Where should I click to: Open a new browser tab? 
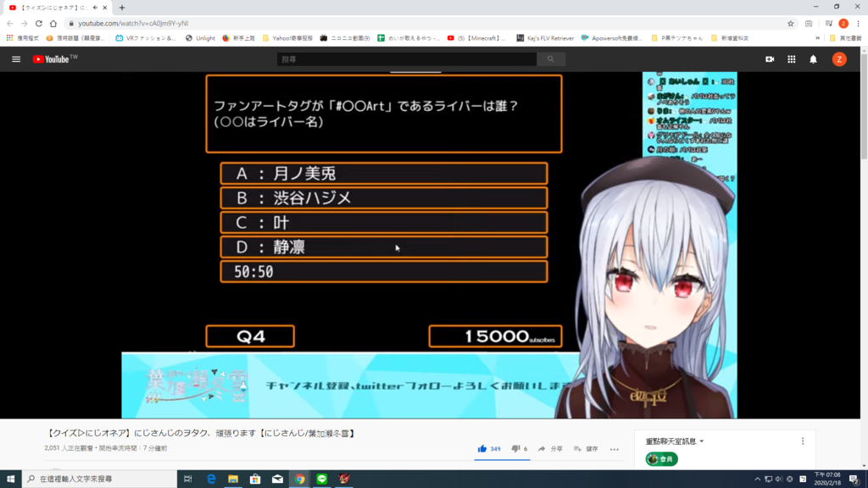tap(122, 8)
